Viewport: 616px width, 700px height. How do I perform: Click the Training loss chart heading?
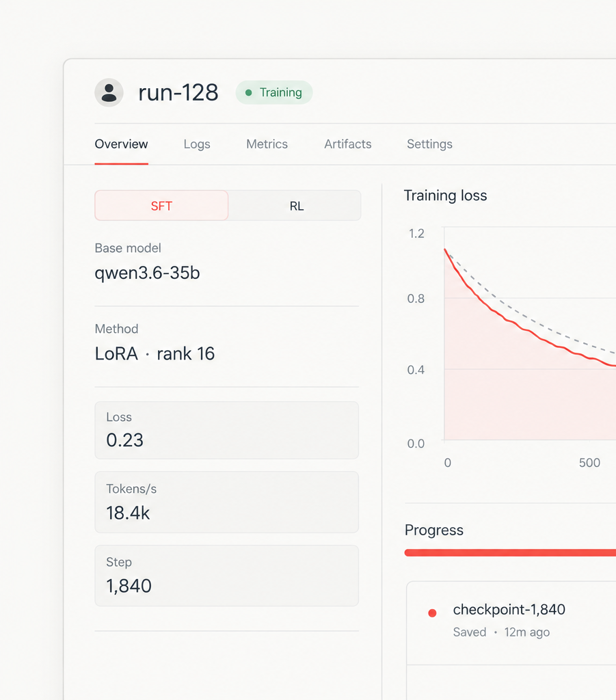[x=446, y=196]
